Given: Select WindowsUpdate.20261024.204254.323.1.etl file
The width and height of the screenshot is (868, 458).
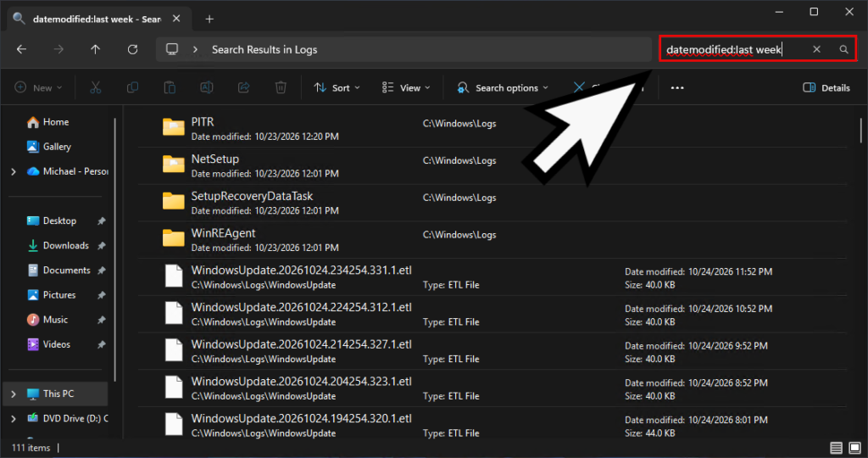Looking at the screenshot, I should tap(492, 388).
